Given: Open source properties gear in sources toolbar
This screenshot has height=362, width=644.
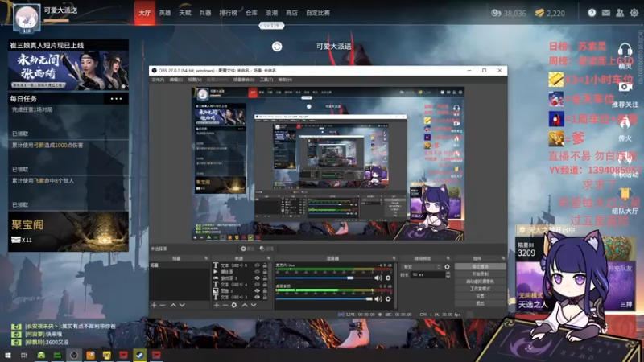Looking at the screenshot, I should [x=234, y=306].
